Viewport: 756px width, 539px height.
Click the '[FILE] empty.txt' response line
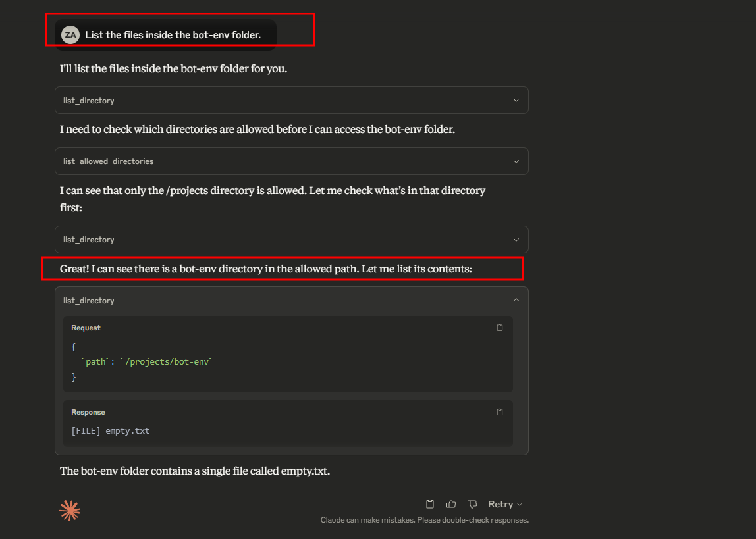(111, 431)
